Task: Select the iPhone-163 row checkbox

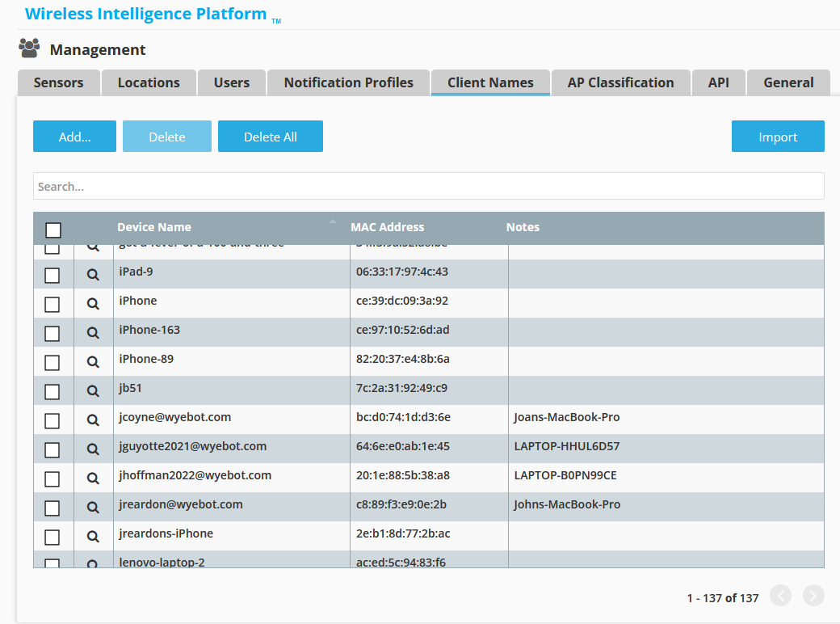Action: [52, 334]
